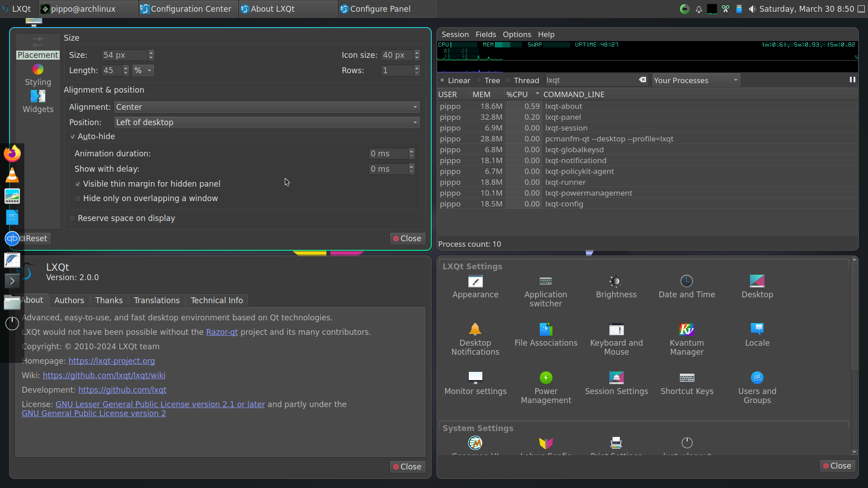Screen dimensions: 868x488
Task: Open the Razor-qt link
Action: 222,332
